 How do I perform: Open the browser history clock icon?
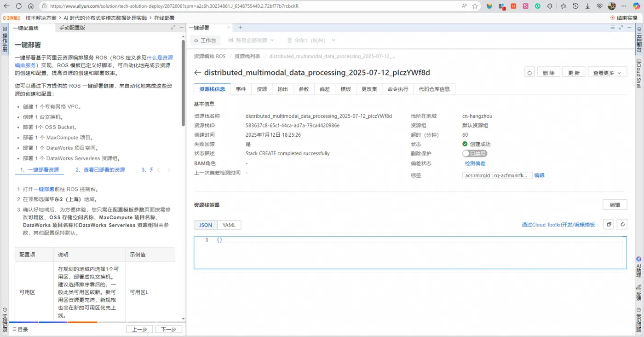click(575, 6)
